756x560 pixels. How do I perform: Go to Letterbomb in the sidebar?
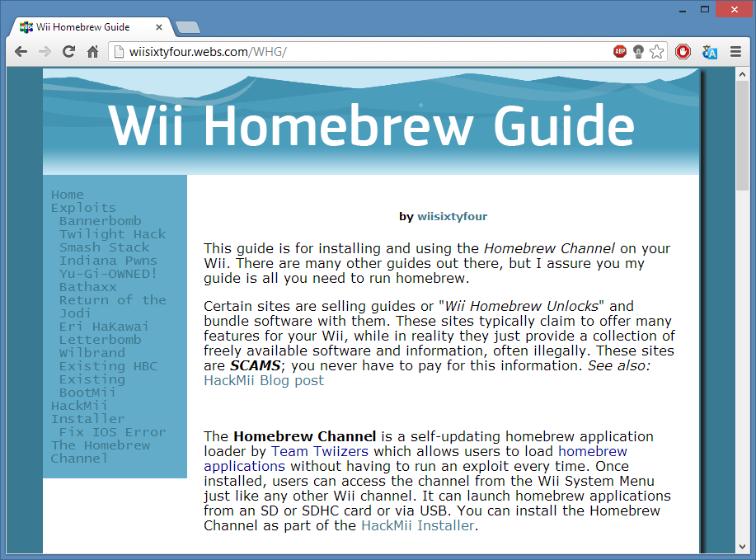tap(101, 340)
